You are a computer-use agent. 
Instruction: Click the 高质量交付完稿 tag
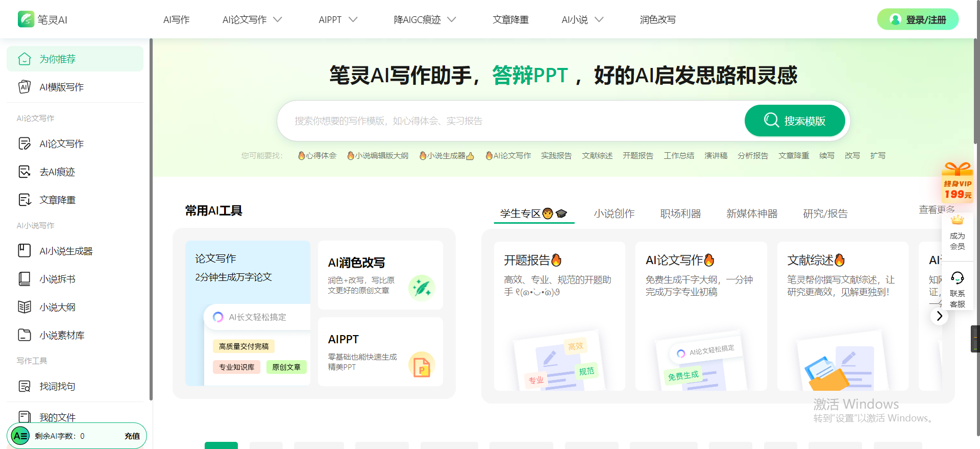pos(243,346)
